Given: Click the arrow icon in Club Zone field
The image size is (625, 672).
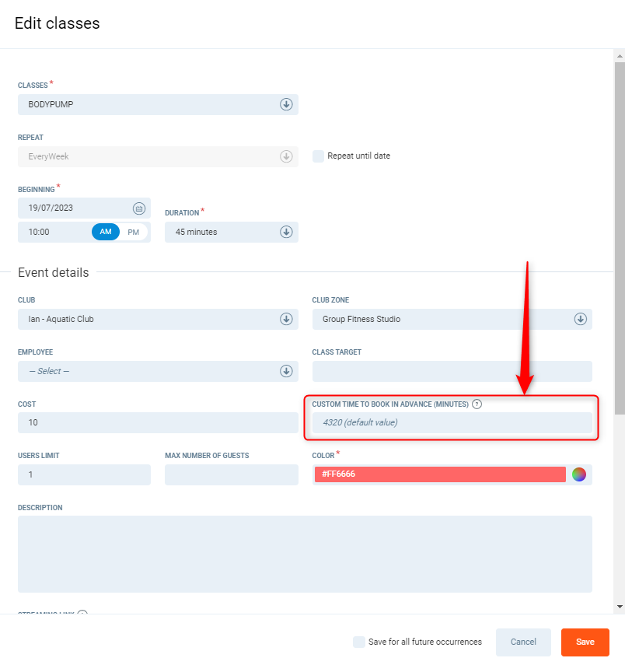Looking at the screenshot, I should (x=580, y=319).
